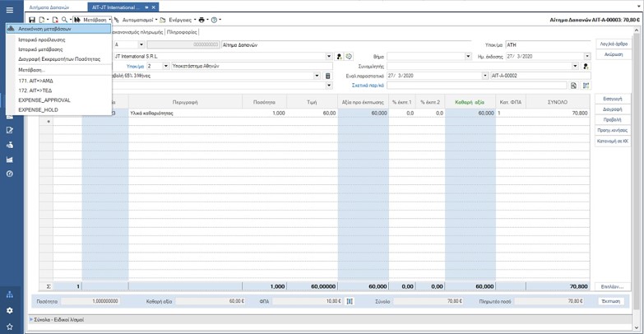Click the Κατανομή σε ΚΚ button
The height and width of the screenshot is (334, 644).
pos(613,141)
